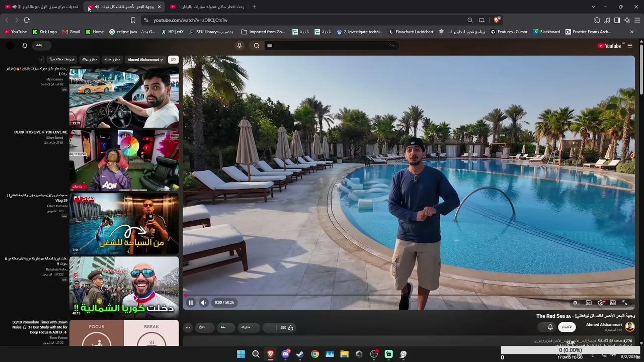Open the Gmail bookmark
This screenshot has width=644, height=362.
click(71, 32)
